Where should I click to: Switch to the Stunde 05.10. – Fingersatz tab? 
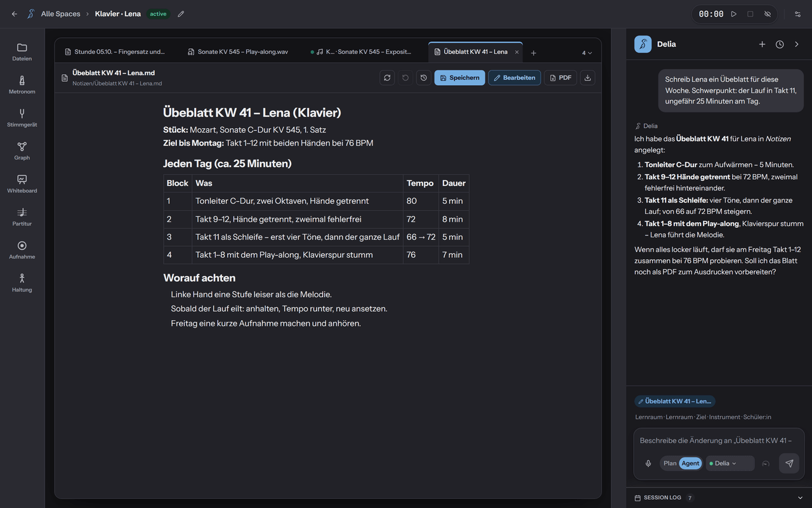coord(115,52)
